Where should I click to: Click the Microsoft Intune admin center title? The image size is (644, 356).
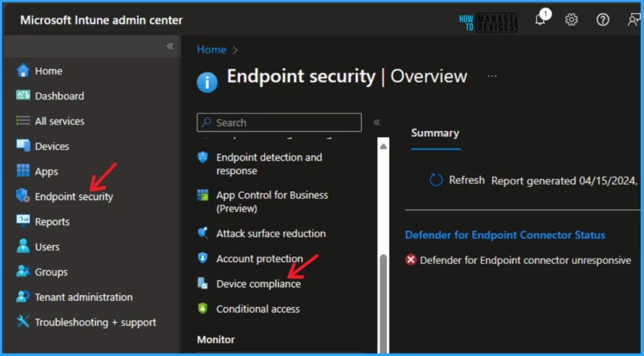[101, 19]
